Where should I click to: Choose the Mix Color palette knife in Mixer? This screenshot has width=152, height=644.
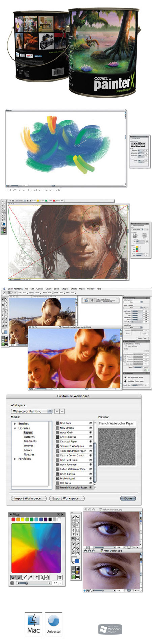point(25,577)
